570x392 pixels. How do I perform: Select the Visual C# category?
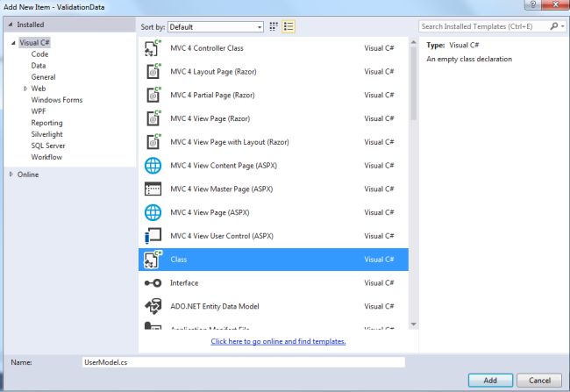coord(34,43)
